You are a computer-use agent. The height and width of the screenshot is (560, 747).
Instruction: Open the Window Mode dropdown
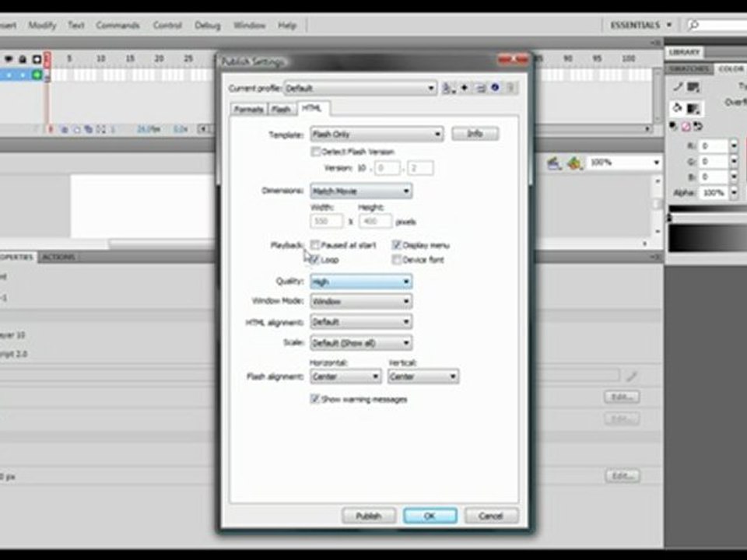(361, 302)
